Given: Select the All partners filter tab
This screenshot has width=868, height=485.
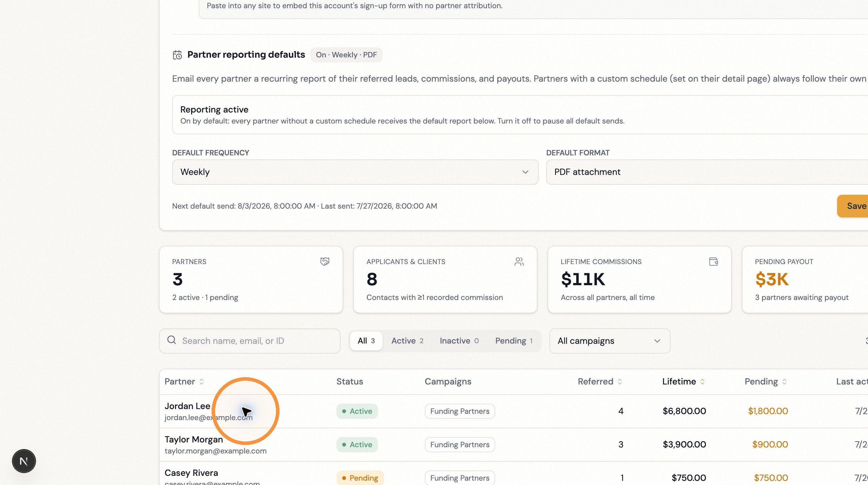Looking at the screenshot, I should 366,341.
